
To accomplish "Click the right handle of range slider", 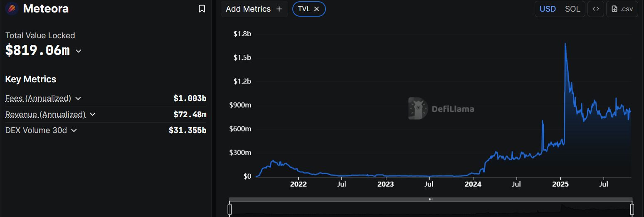I will tap(632, 209).
